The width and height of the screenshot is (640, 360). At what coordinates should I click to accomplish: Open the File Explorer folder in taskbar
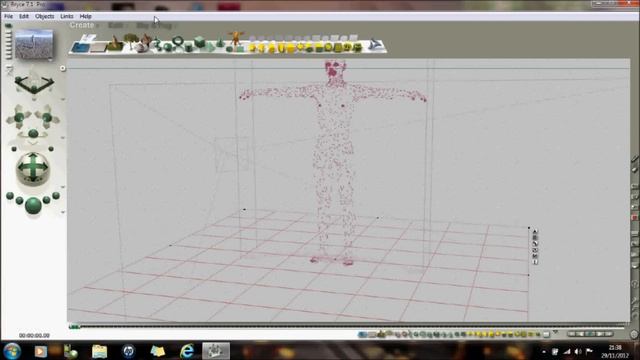(x=99, y=351)
